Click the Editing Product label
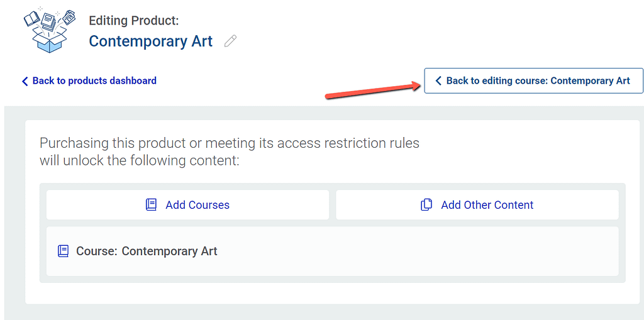Screen dimensions: 644x320 134,21
